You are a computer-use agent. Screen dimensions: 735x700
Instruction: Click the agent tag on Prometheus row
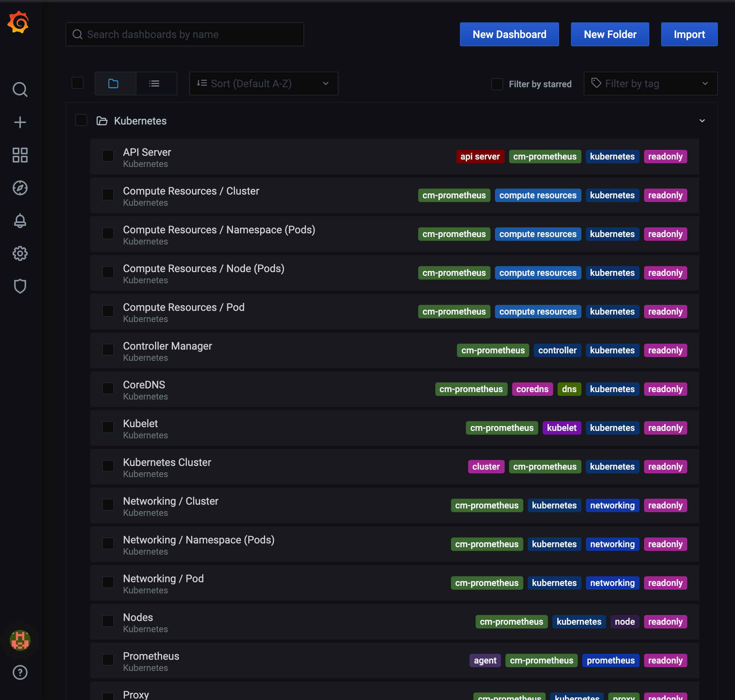pyautogui.click(x=485, y=660)
